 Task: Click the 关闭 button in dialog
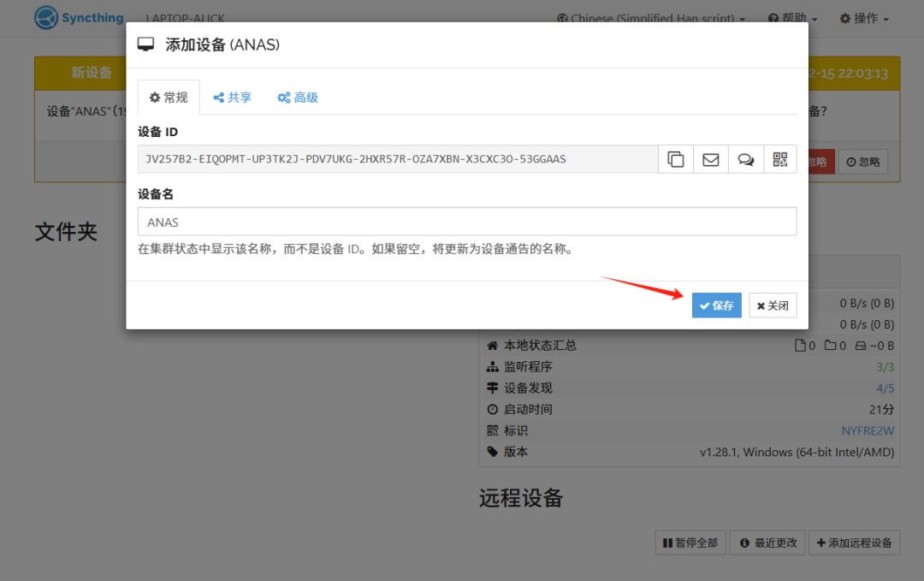coord(773,305)
